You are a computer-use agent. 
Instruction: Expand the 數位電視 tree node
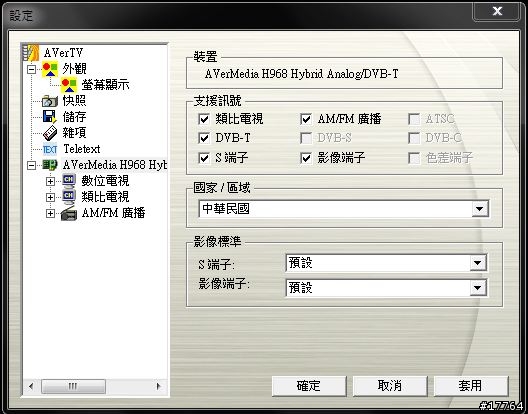tap(50, 181)
